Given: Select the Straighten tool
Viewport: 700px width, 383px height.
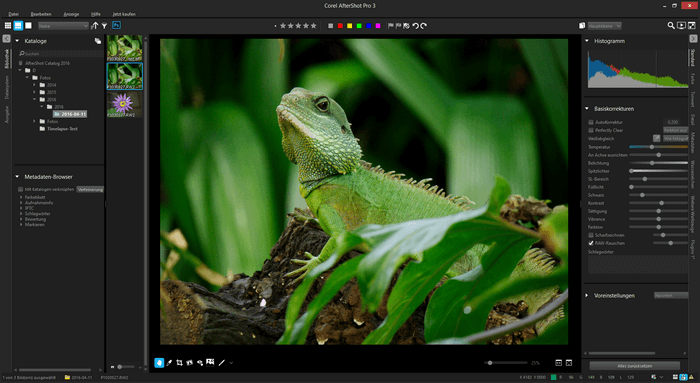Looking at the screenshot, I should (x=190, y=363).
